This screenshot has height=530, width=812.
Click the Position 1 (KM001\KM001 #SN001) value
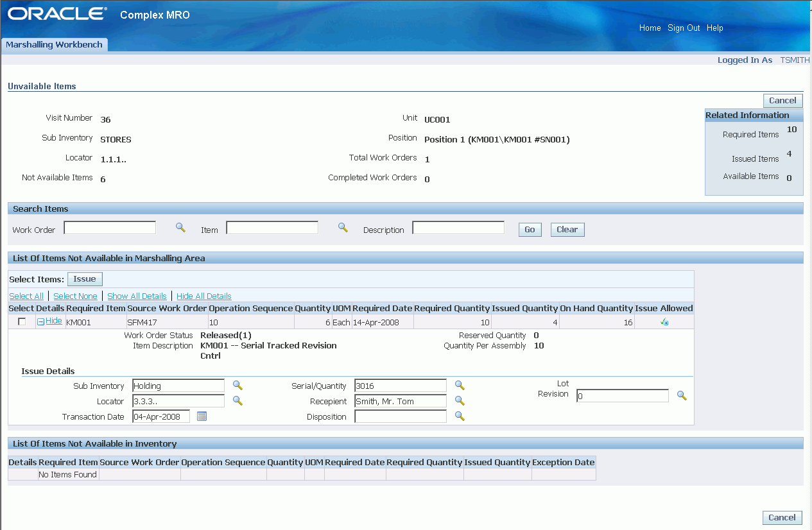[497, 139]
